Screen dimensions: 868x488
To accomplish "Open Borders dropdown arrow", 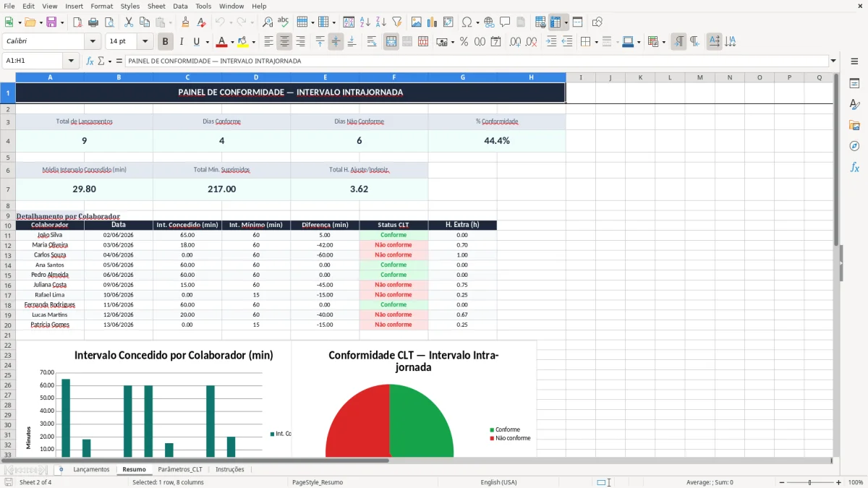I will point(596,42).
